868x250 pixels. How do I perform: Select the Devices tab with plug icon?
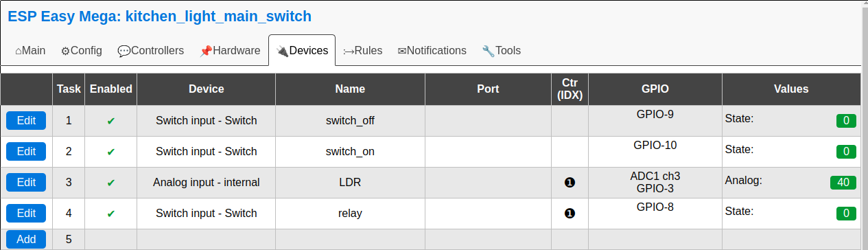click(302, 50)
